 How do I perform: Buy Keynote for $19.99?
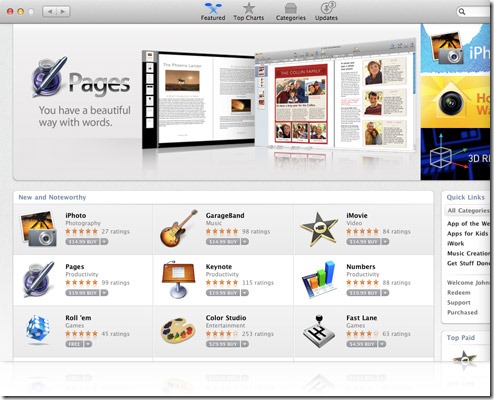pyautogui.click(x=223, y=293)
